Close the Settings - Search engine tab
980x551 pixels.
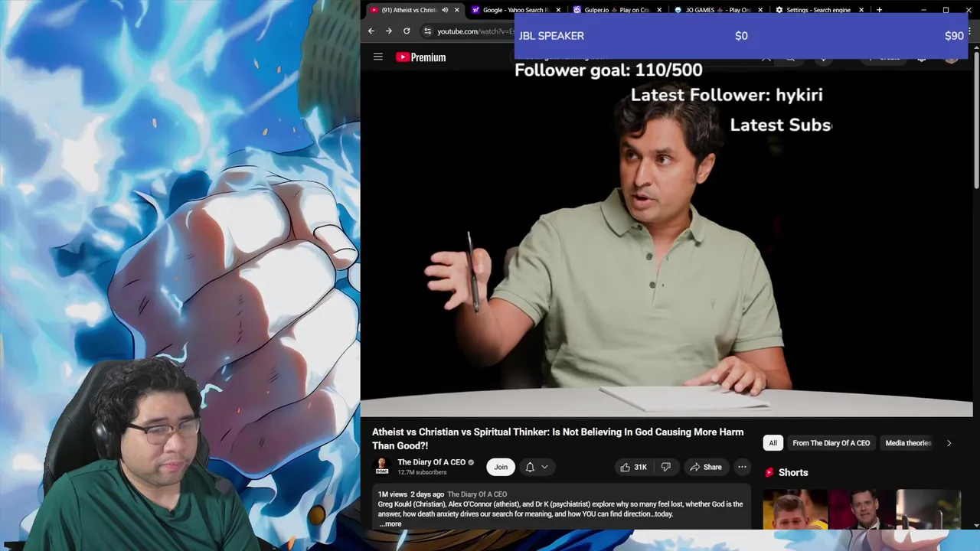tap(861, 10)
